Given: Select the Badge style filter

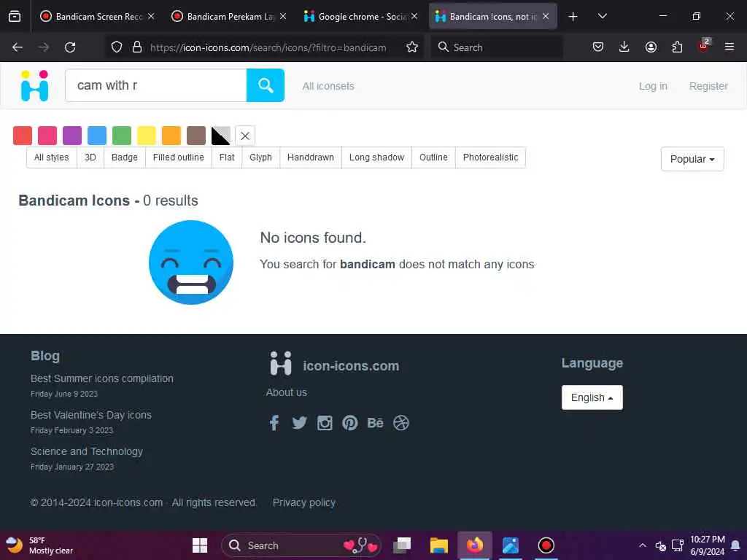Looking at the screenshot, I should click(x=124, y=157).
